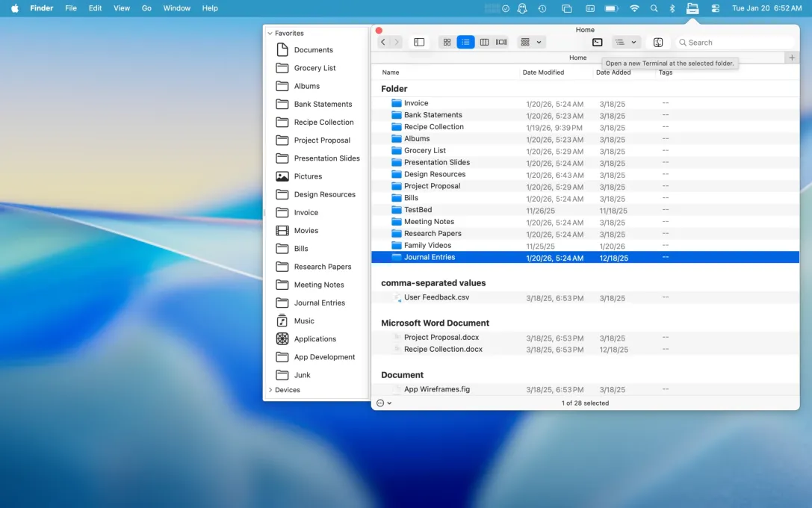Open the View menu
This screenshot has height=508, width=812.
[x=122, y=8]
